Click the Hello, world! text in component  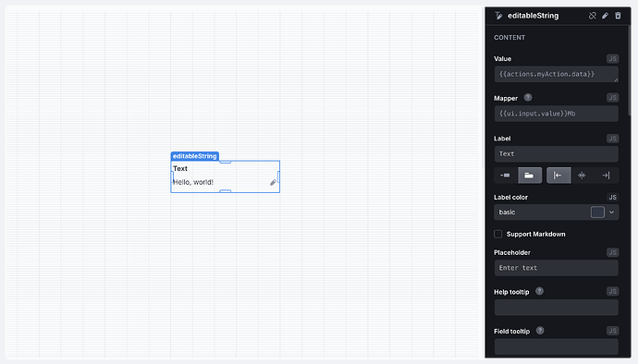click(x=193, y=182)
